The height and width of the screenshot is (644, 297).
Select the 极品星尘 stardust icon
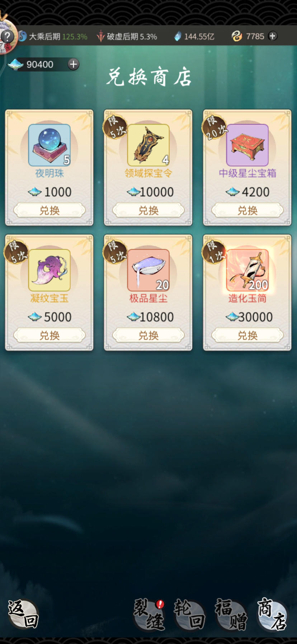148,270
